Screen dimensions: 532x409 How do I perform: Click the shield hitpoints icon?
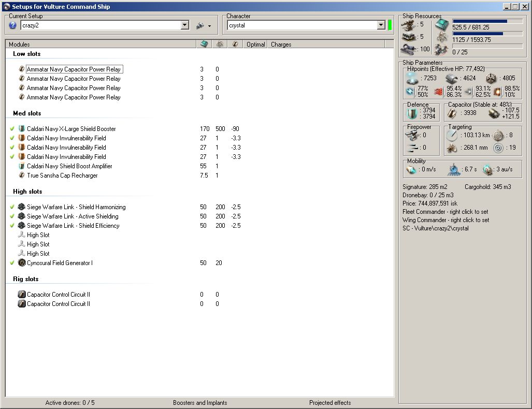coord(412,78)
